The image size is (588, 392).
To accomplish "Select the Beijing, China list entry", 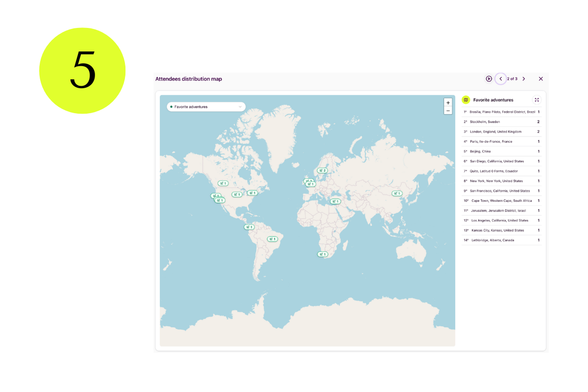I will pos(502,151).
